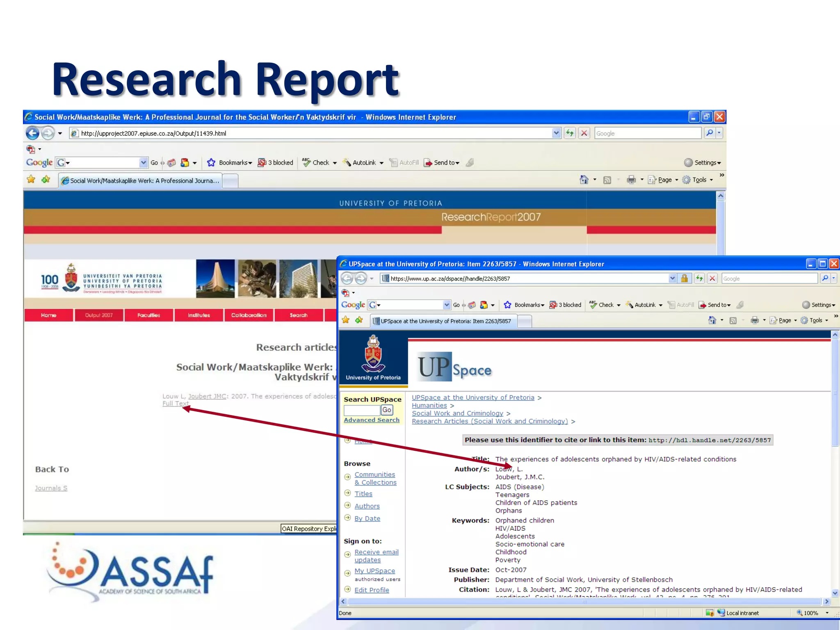Expand Settings menu in Social Work Google toolbar
Screen dimensions: 840x630
pos(703,162)
